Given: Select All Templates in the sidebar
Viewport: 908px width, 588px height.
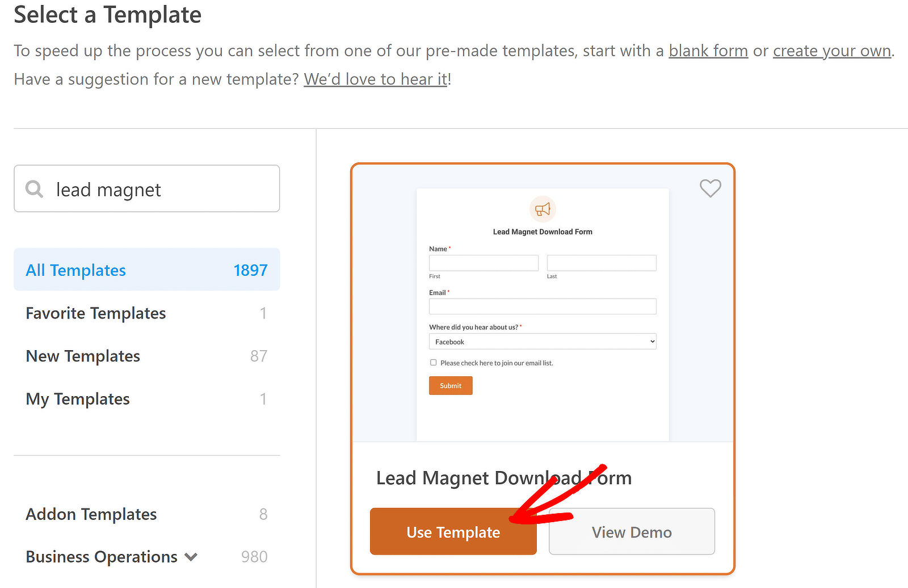Looking at the screenshot, I should point(75,270).
